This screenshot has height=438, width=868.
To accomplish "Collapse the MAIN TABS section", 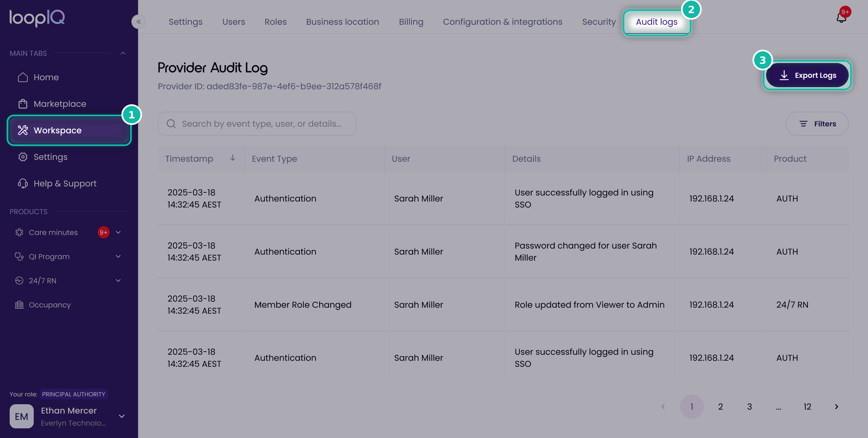I will 123,53.
